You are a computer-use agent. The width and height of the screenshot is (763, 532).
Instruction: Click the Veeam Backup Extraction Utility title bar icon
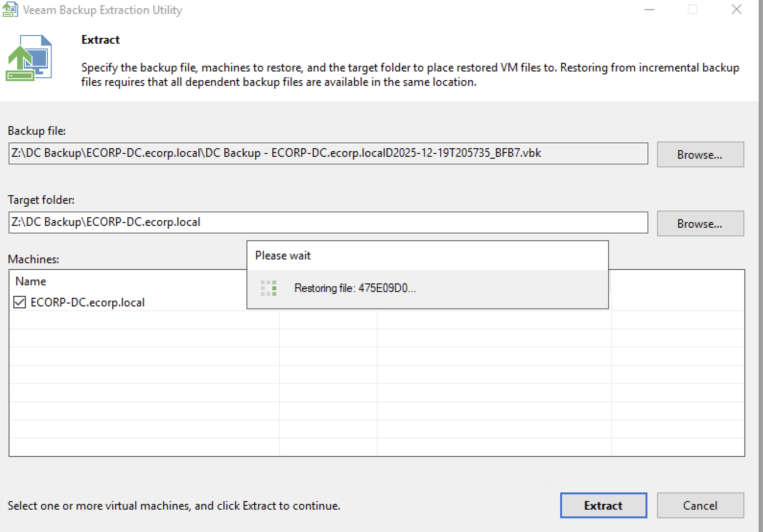click(10, 10)
